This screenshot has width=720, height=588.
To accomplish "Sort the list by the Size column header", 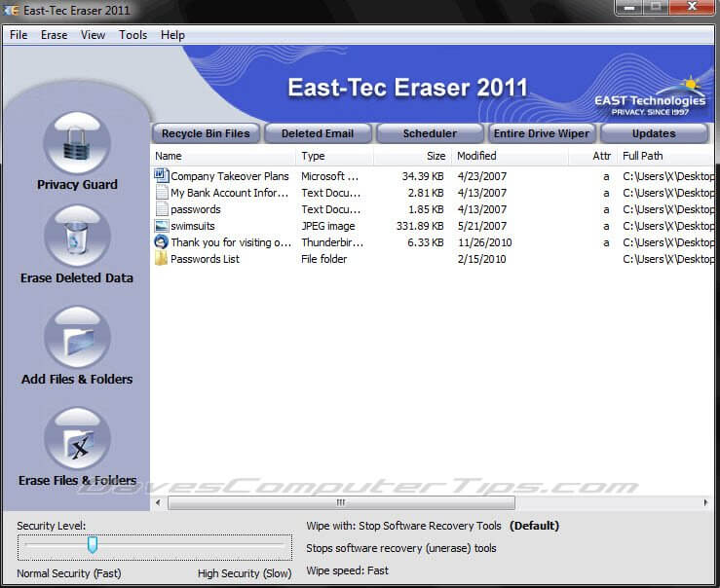I will pyautogui.click(x=413, y=156).
